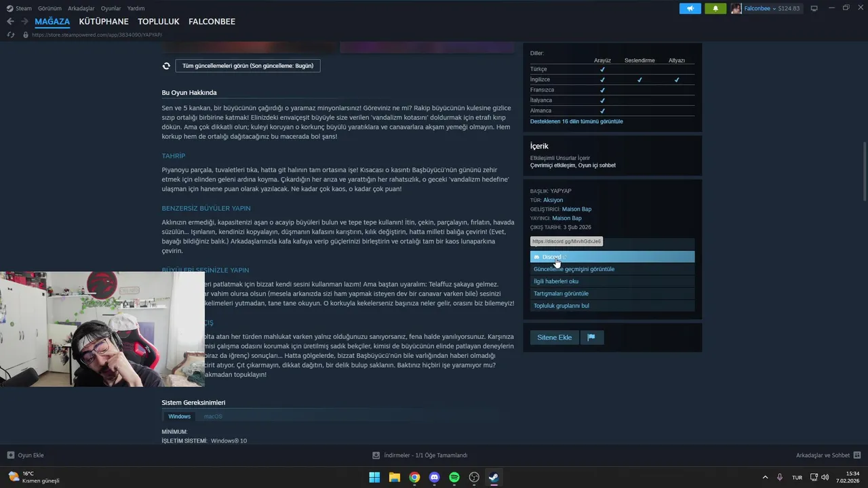Select the Windows system requirements tab
Viewport: 868px width, 488px height.
(x=180, y=416)
